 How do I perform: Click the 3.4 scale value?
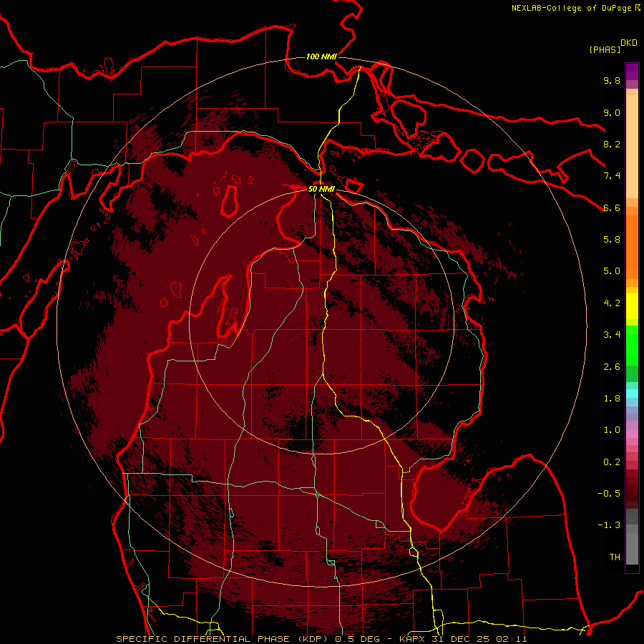(x=612, y=335)
